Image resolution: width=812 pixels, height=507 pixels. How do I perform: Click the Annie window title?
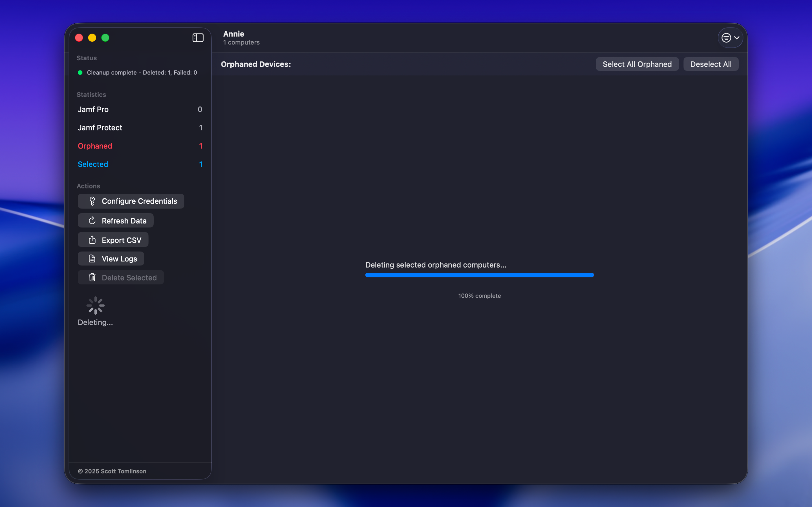233,34
